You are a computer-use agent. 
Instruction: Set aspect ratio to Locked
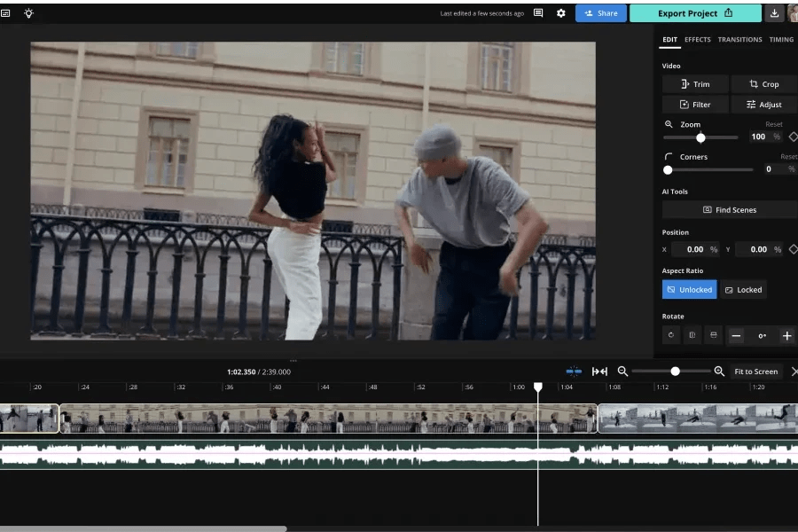pyautogui.click(x=743, y=290)
